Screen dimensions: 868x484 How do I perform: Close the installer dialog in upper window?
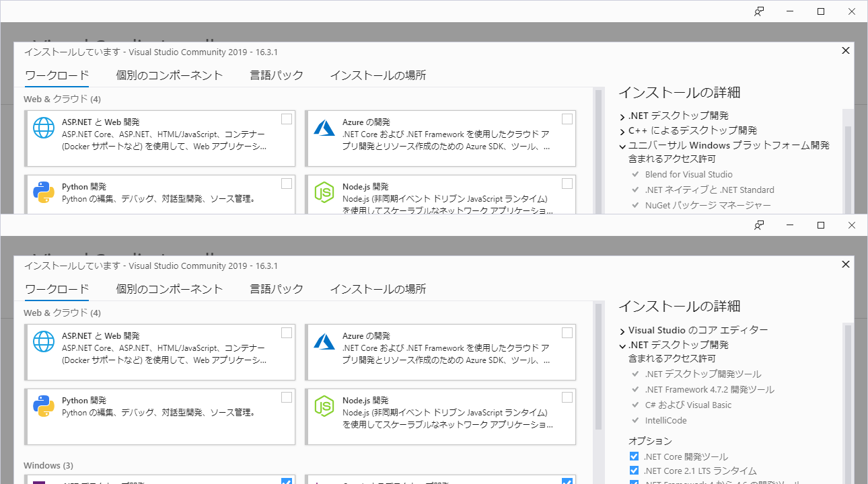(846, 50)
